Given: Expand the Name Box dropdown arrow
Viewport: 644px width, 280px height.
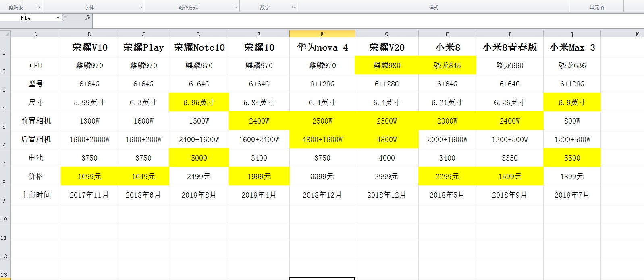Looking at the screenshot, I should click(x=58, y=18).
